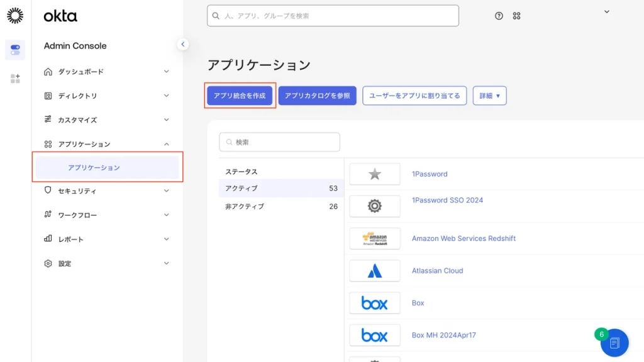The width and height of the screenshot is (644, 362).
Task: Click the Okta sunburst logo icon
Action: coord(15,16)
